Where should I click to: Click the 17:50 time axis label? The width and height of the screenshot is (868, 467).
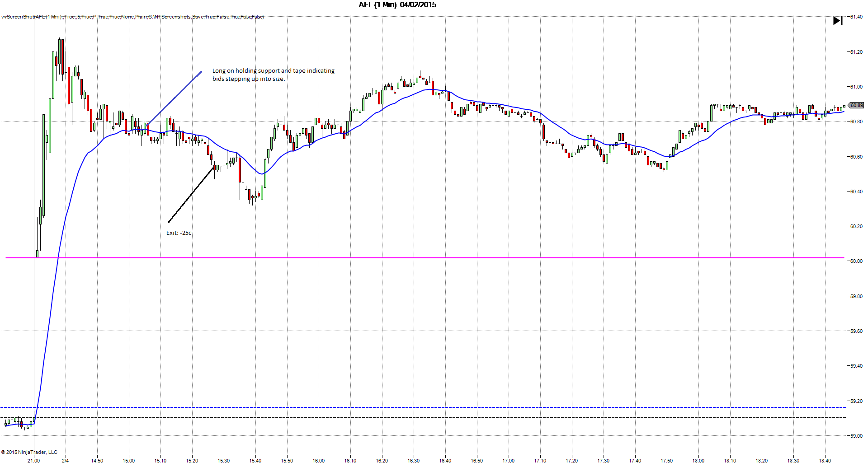[x=667, y=461]
